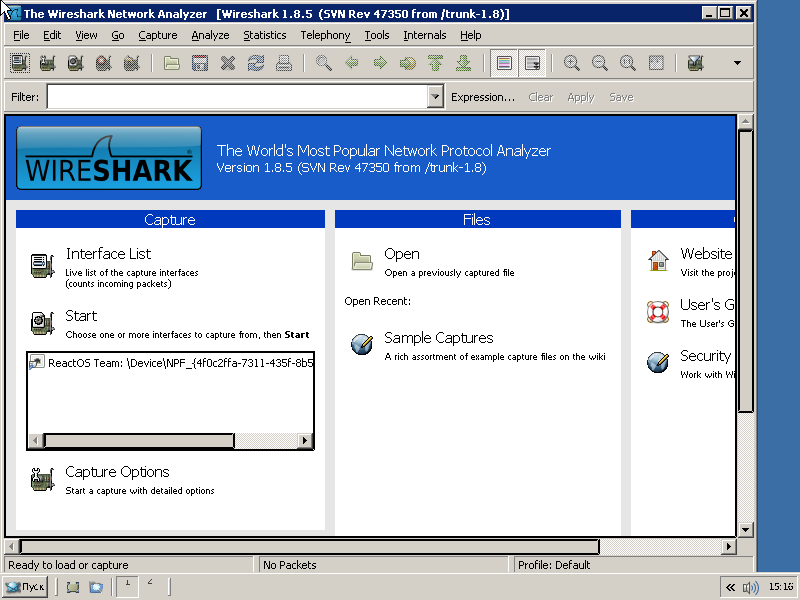
Task: Open the Statistics menu
Action: [x=264, y=35]
